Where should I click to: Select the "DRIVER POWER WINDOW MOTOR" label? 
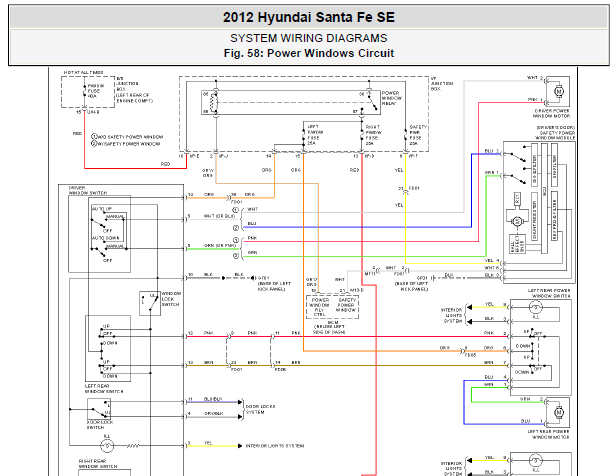[x=552, y=113]
